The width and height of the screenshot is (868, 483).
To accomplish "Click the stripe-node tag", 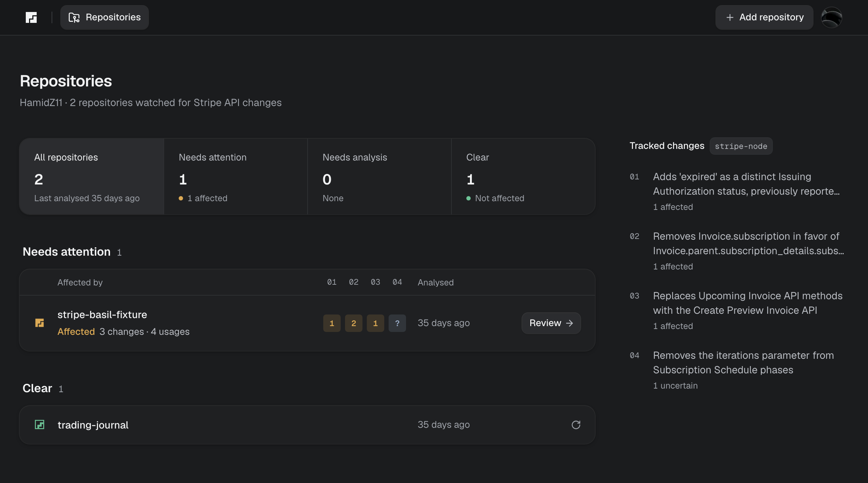I will pyautogui.click(x=741, y=146).
